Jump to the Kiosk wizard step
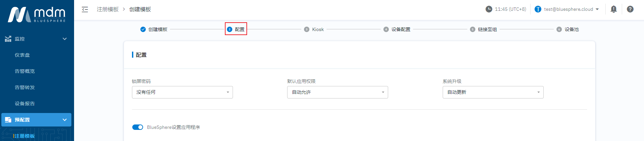Image resolution: width=644 pixels, height=141 pixels. pos(317,29)
